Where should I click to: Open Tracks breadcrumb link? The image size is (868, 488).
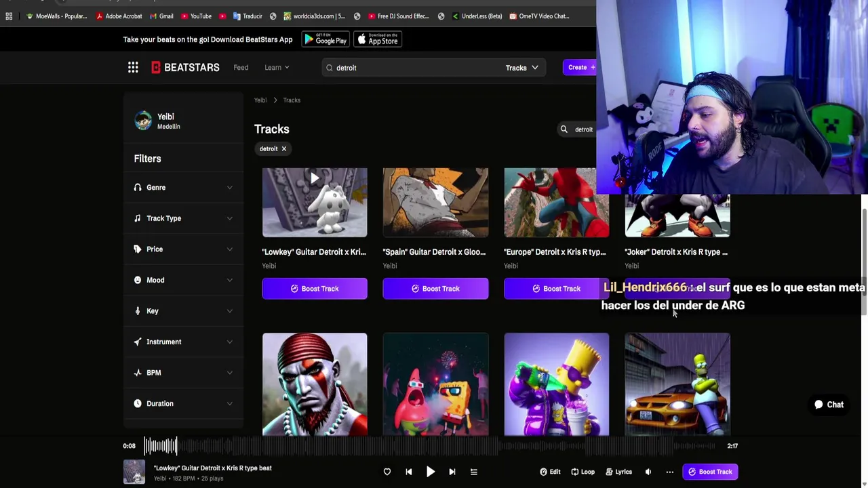(292, 100)
